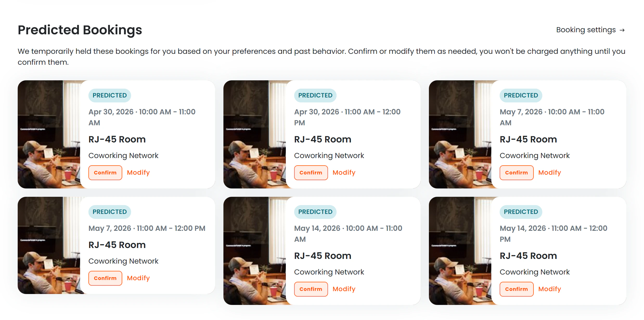The width and height of the screenshot is (644, 320).
Task: Modify the Apr 30 11:00 AM booking
Action: click(344, 172)
